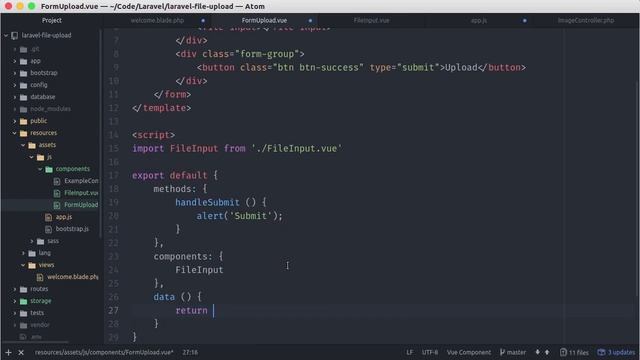Image resolution: width=640 pixels, height=360 pixels.
Task: Click the green components folder icon
Action: click(x=49, y=169)
